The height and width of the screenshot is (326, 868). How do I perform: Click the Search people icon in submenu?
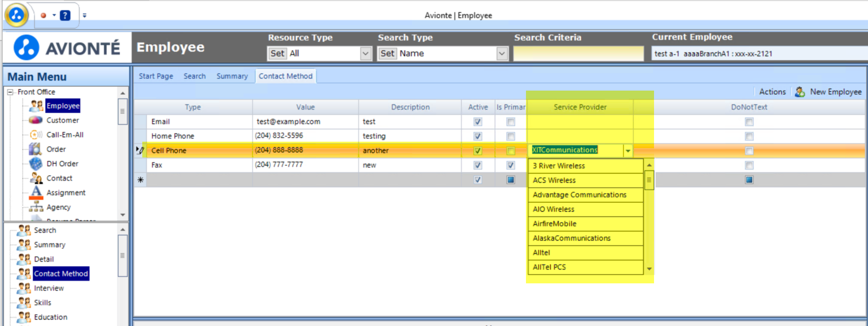[x=24, y=230]
